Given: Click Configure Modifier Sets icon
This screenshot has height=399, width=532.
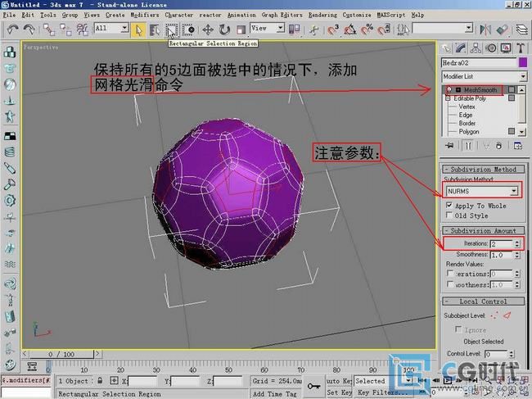Looking at the screenshot, I should (x=518, y=146).
